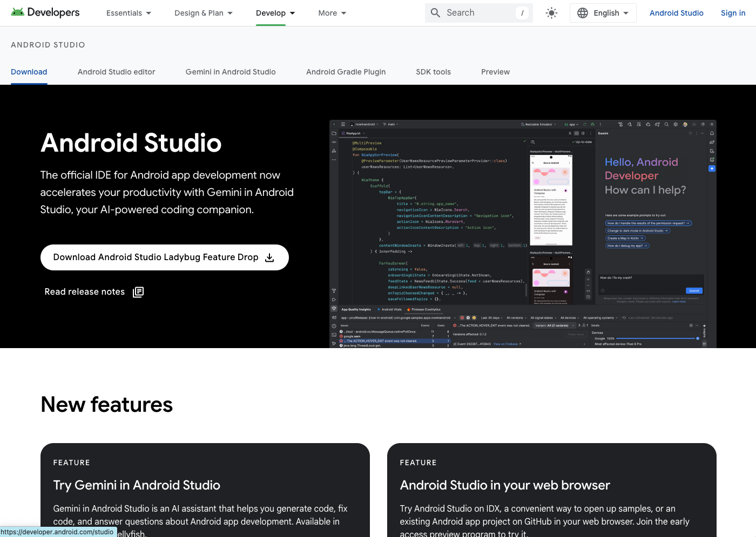Download Android Studio Ladybug Feature Drop

pos(165,257)
